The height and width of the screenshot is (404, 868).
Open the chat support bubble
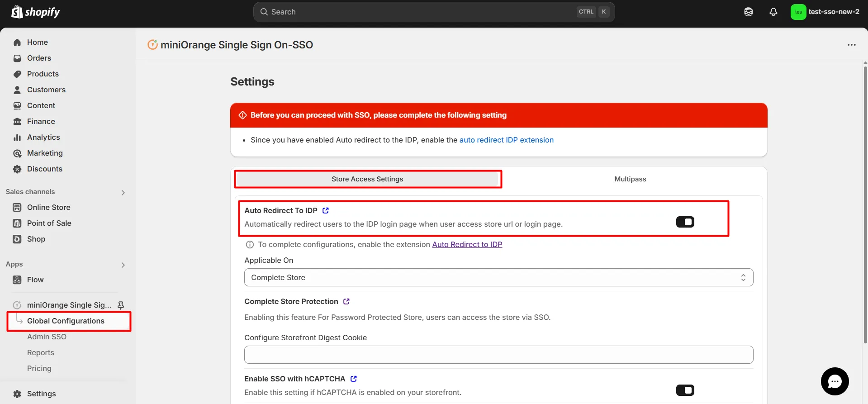click(835, 381)
